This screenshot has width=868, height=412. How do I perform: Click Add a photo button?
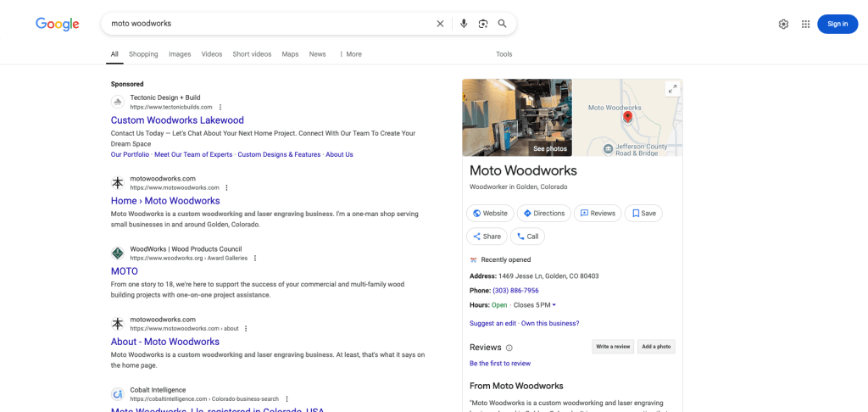[x=657, y=347]
